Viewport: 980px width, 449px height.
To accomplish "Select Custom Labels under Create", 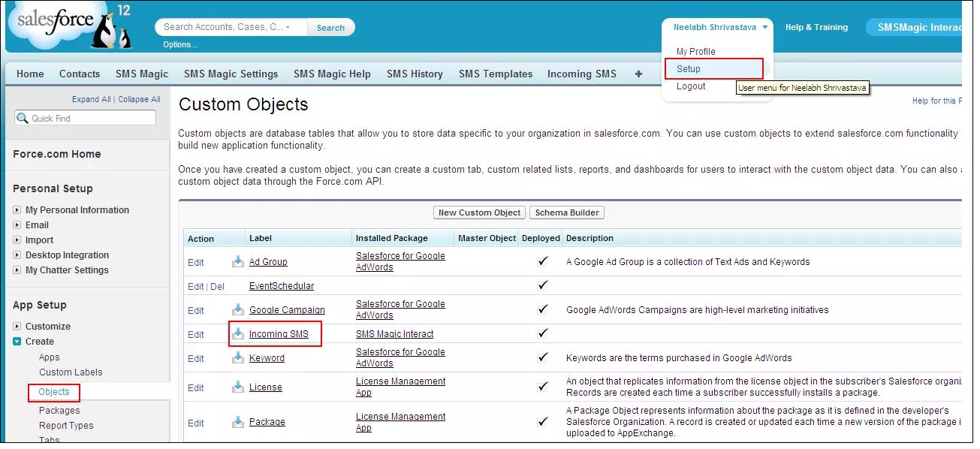I will [x=71, y=372].
